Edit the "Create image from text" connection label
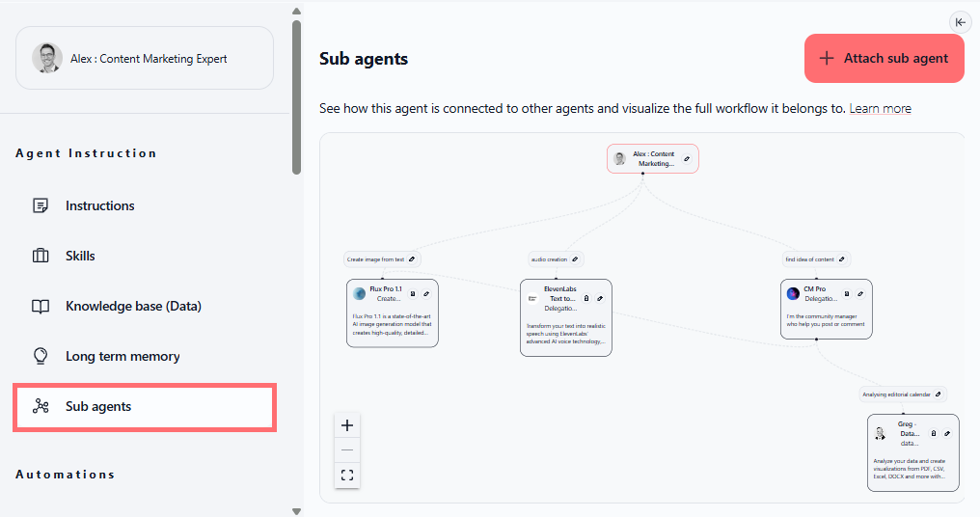The height and width of the screenshot is (517, 980). pyautogui.click(x=412, y=258)
